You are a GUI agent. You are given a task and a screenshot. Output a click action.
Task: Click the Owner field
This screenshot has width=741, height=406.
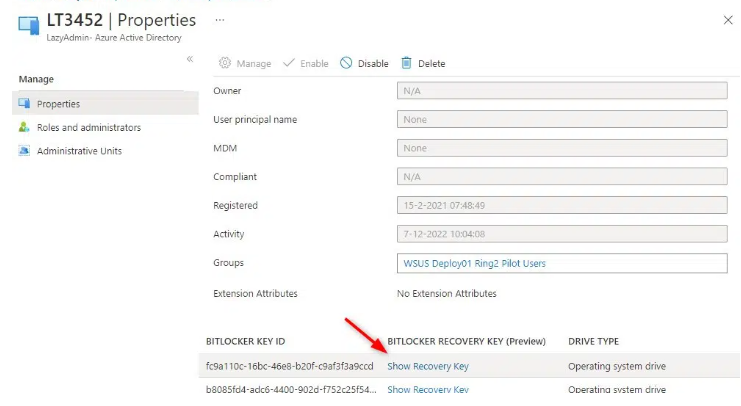click(561, 91)
